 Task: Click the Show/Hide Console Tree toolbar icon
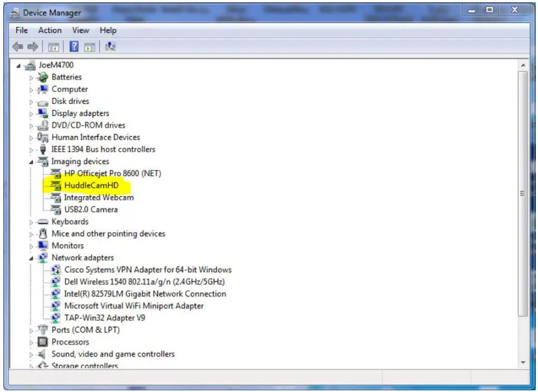pyautogui.click(x=54, y=47)
